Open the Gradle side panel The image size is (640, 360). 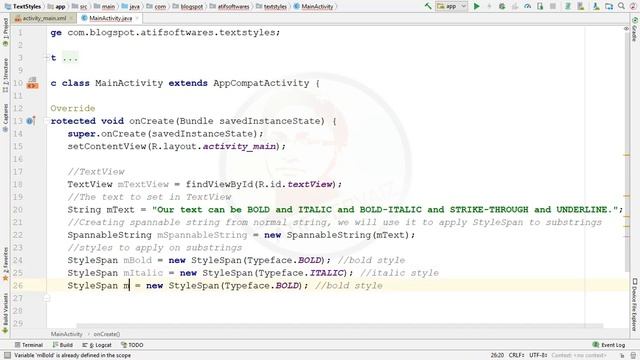[634, 29]
